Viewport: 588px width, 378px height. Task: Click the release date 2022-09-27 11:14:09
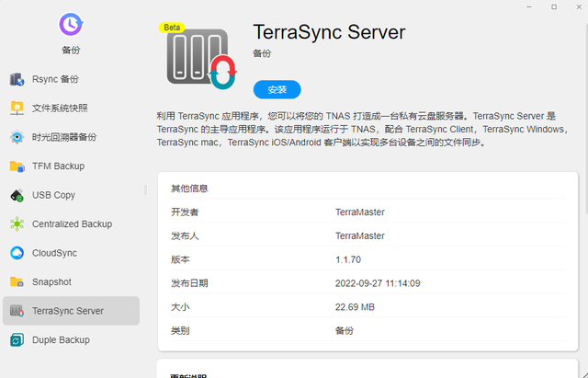pos(378,283)
